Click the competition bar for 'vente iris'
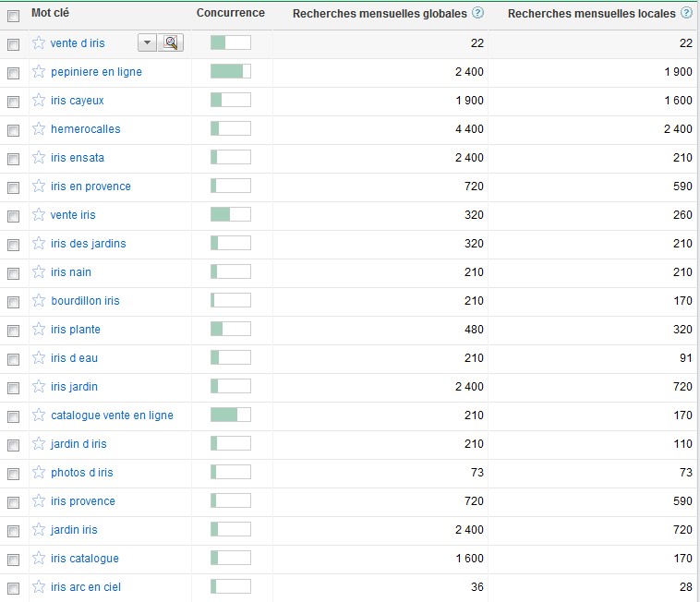This screenshot has width=700, height=602. 231,214
